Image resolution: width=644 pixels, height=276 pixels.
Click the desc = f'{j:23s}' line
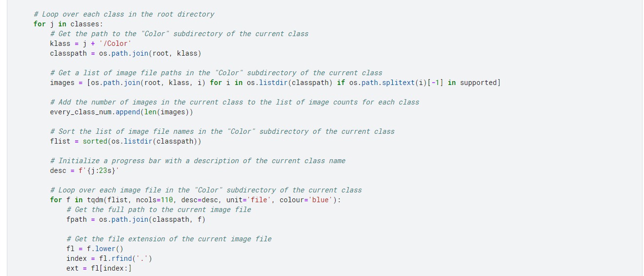pyautogui.click(x=85, y=170)
